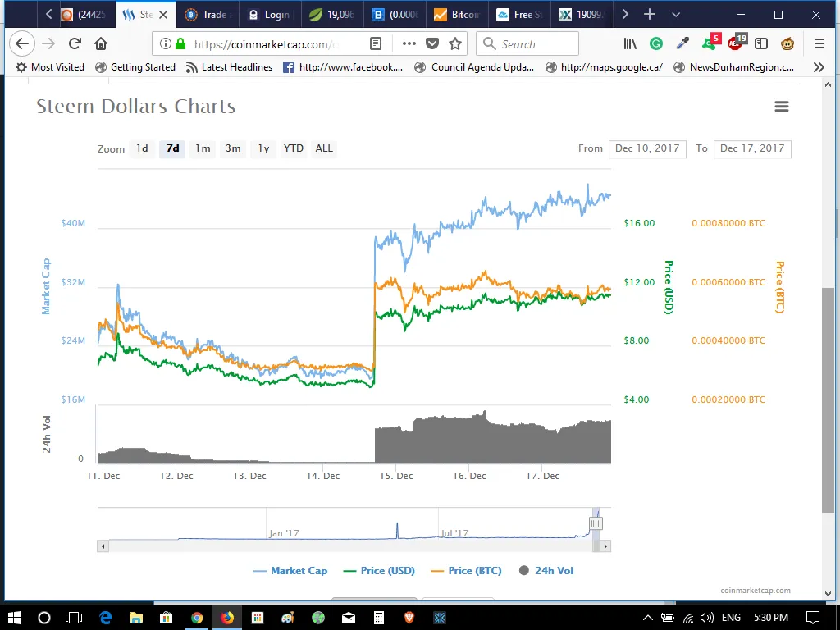This screenshot has width=840, height=630.
Task: Toggle reader view icon in address bar
Action: click(x=376, y=43)
